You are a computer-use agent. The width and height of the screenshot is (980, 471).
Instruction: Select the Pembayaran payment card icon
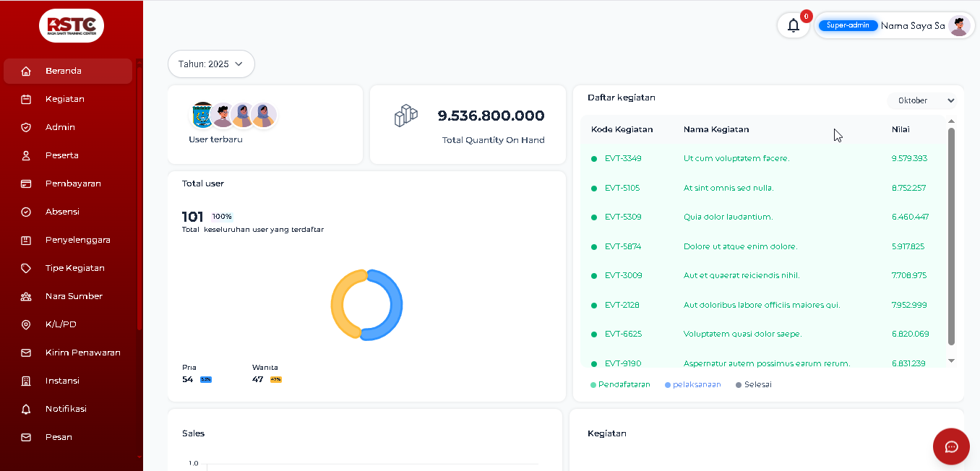[x=27, y=183]
